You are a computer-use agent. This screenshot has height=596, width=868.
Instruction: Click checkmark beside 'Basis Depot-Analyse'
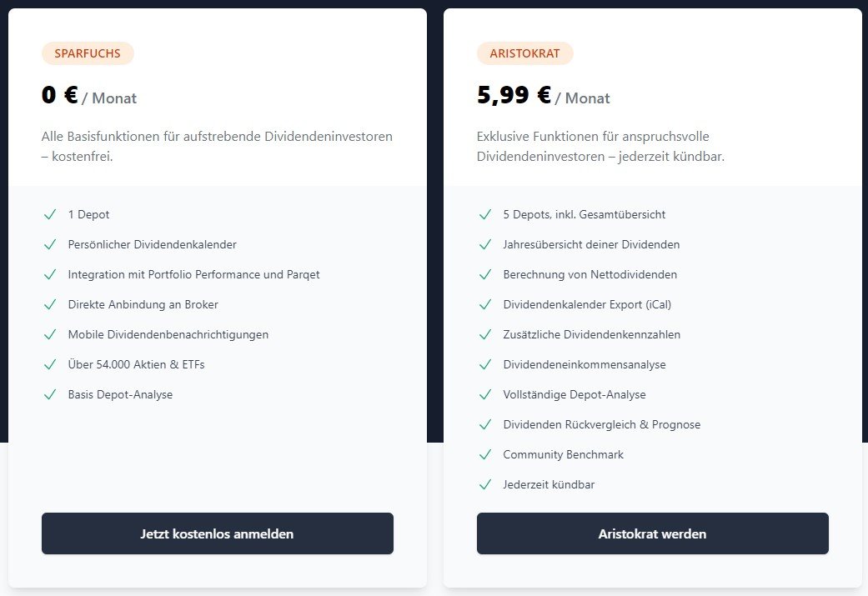(50, 394)
